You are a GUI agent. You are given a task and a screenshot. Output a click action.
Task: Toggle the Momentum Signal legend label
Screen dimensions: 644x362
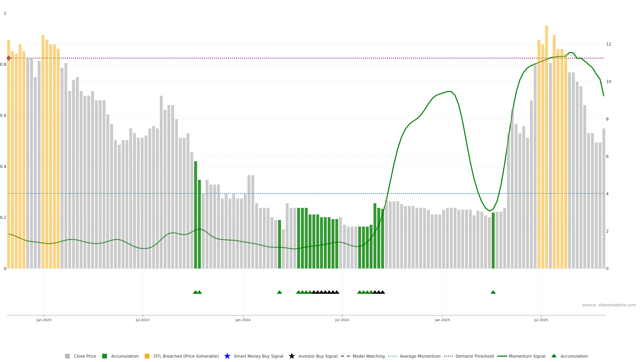point(527,356)
